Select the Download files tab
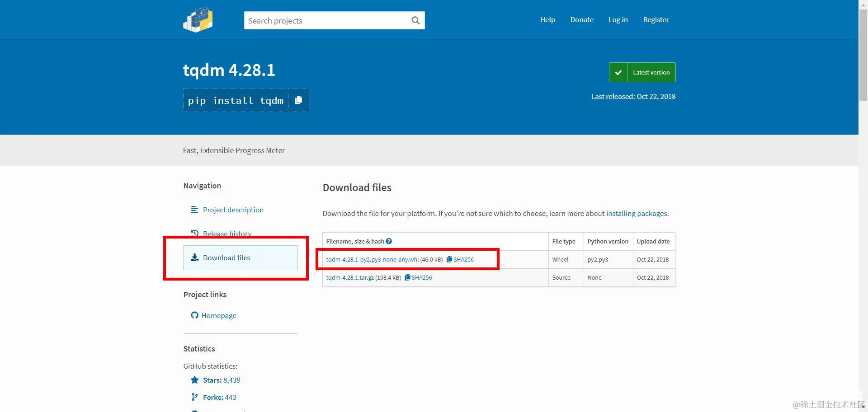 [241, 257]
